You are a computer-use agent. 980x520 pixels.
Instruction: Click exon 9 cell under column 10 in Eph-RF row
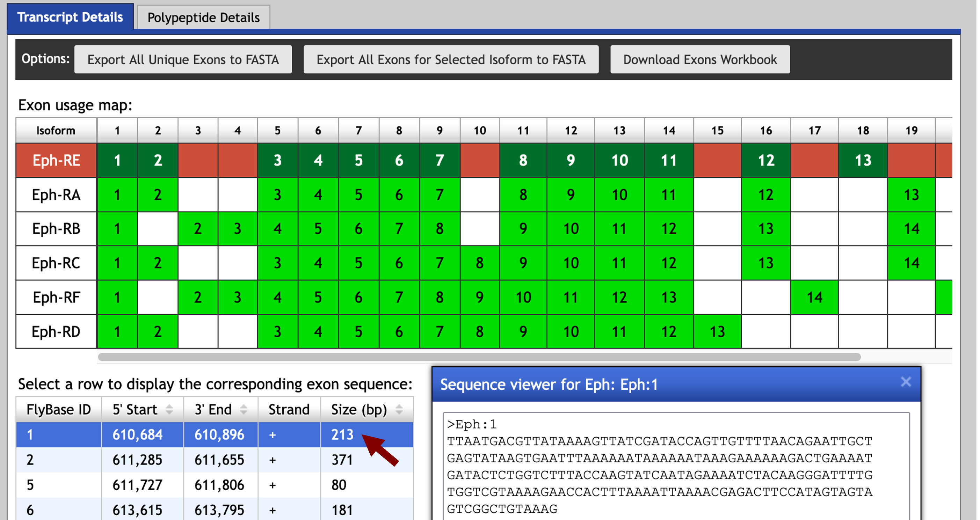480,297
